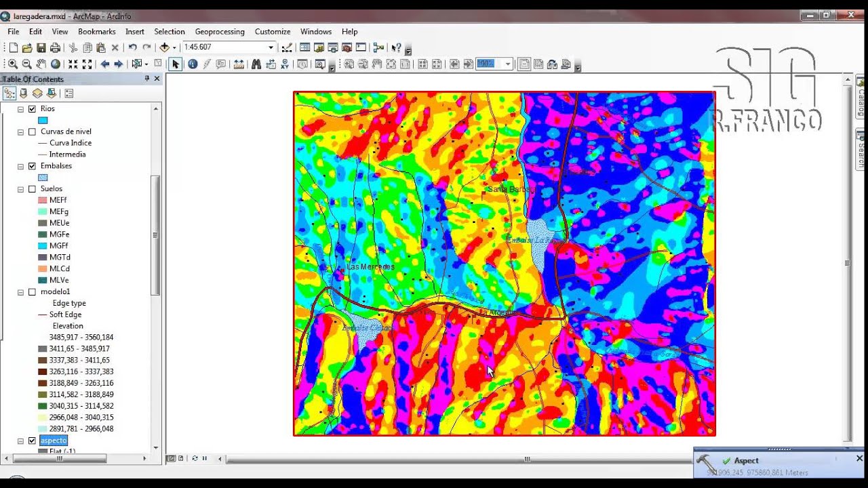Open the ModelBuilder window
The width and height of the screenshot is (868, 488).
click(x=378, y=47)
